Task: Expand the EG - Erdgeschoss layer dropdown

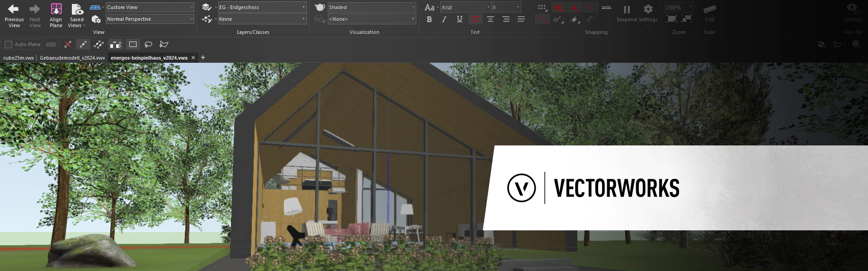Action: (262, 7)
